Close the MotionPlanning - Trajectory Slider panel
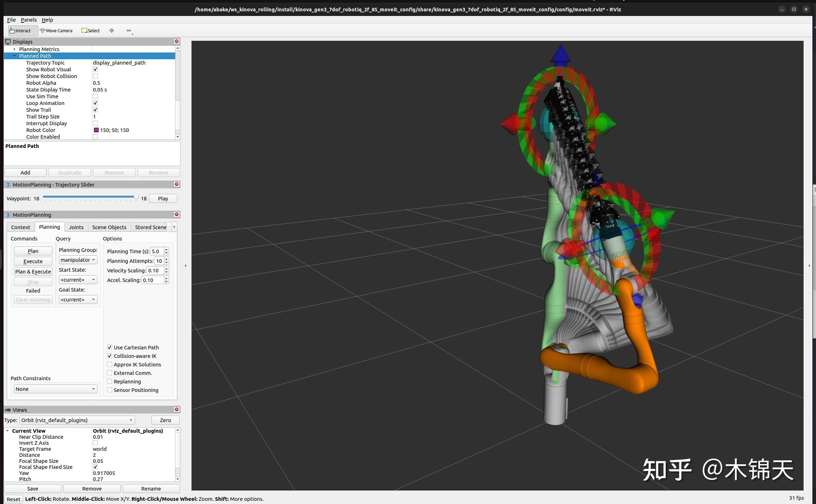 coord(177,184)
